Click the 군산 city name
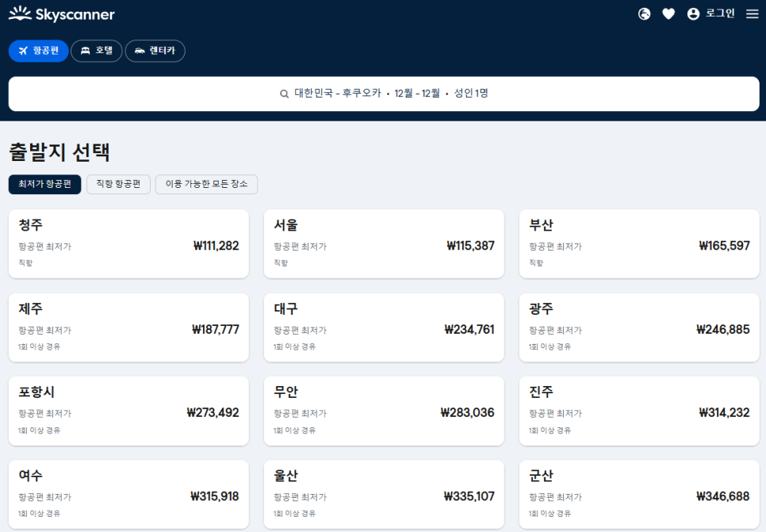This screenshot has width=766, height=532. click(542, 476)
